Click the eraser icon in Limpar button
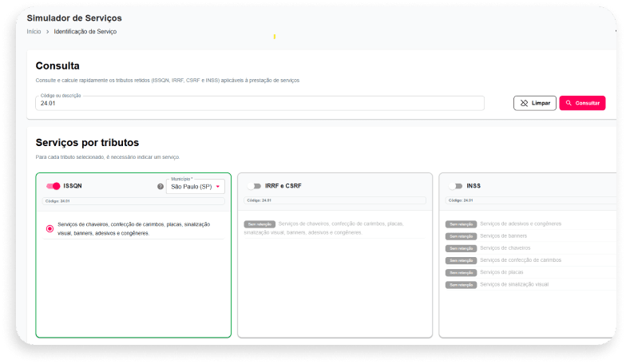Image resolution: width=626 pixels, height=364 pixels. click(524, 103)
